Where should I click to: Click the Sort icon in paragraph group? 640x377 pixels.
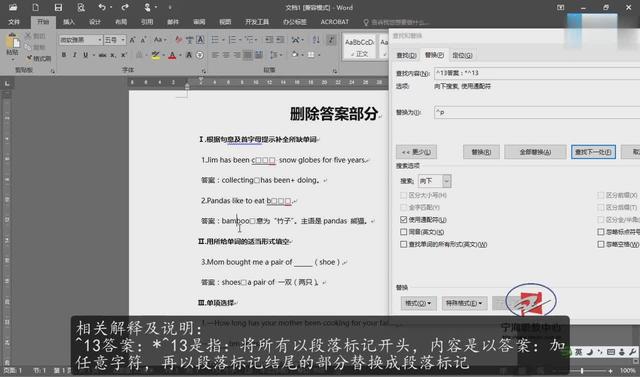(316, 40)
